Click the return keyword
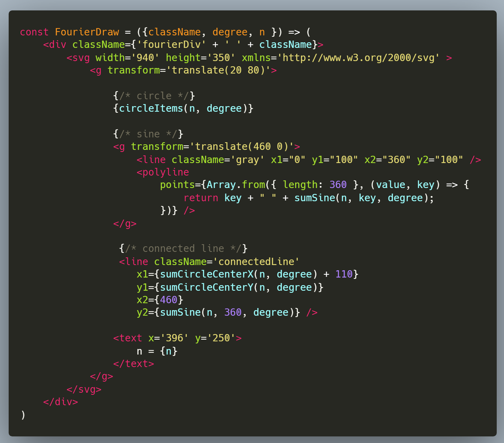504x443 pixels. point(201,198)
